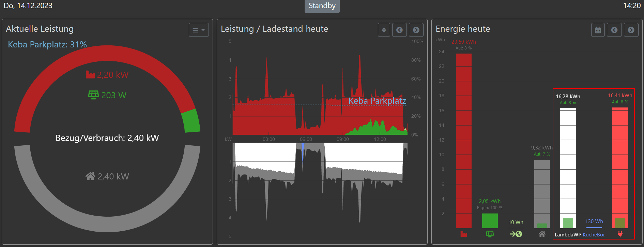This screenshot has width=644, height=247.
Task: Click the Leistung / Ladestand heute heading
Action: tap(275, 29)
